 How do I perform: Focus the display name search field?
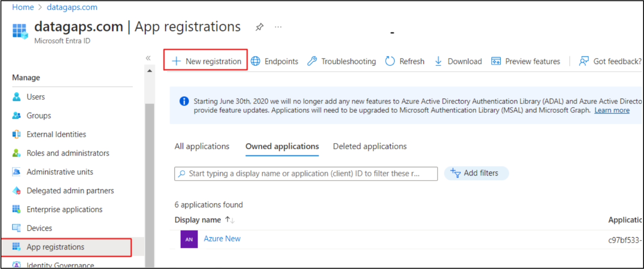tap(306, 174)
